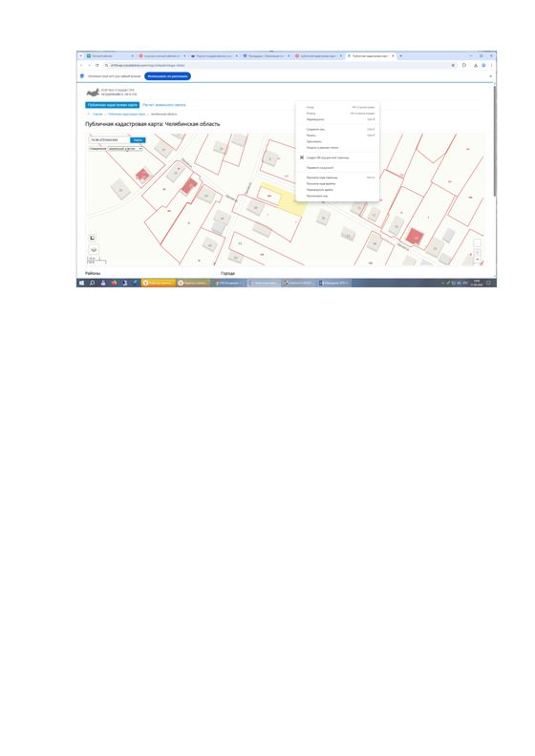Open the Windows Start menu
This screenshot has width=535, height=756.
coord(81,283)
